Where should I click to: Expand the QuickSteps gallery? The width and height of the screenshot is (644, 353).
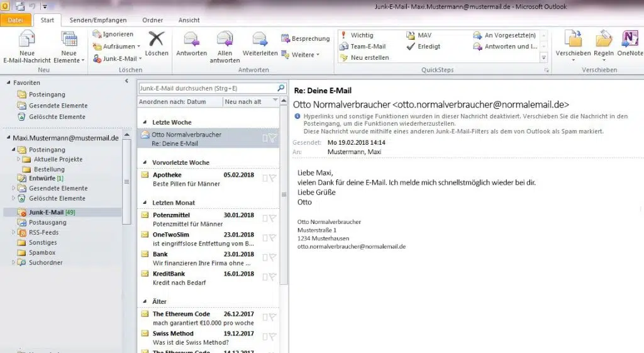[x=544, y=57]
